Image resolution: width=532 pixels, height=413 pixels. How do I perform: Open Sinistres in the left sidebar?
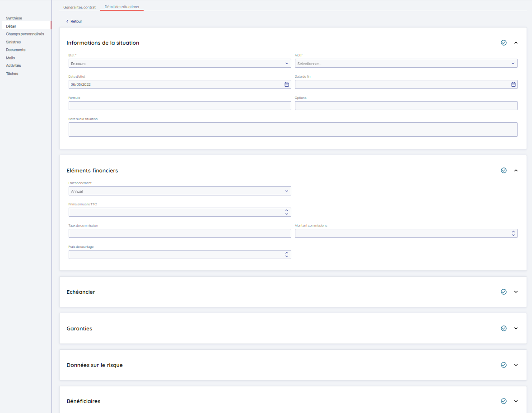14,42
